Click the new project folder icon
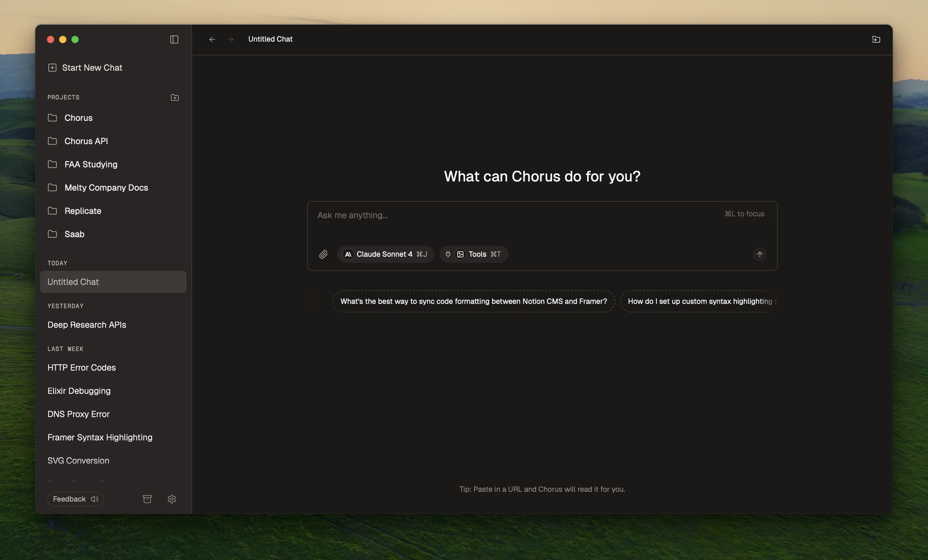The width and height of the screenshot is (928, 560). pyautogui.click(x=175, y=98)
